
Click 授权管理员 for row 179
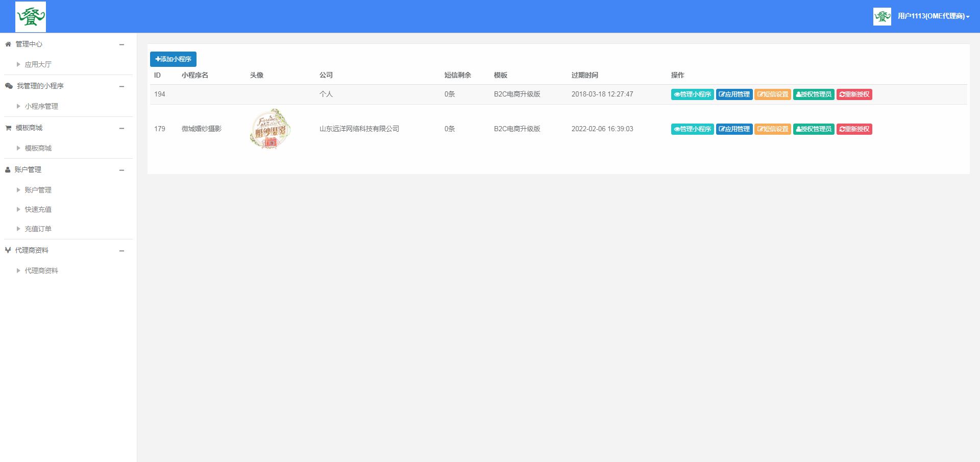pos(814,129)
